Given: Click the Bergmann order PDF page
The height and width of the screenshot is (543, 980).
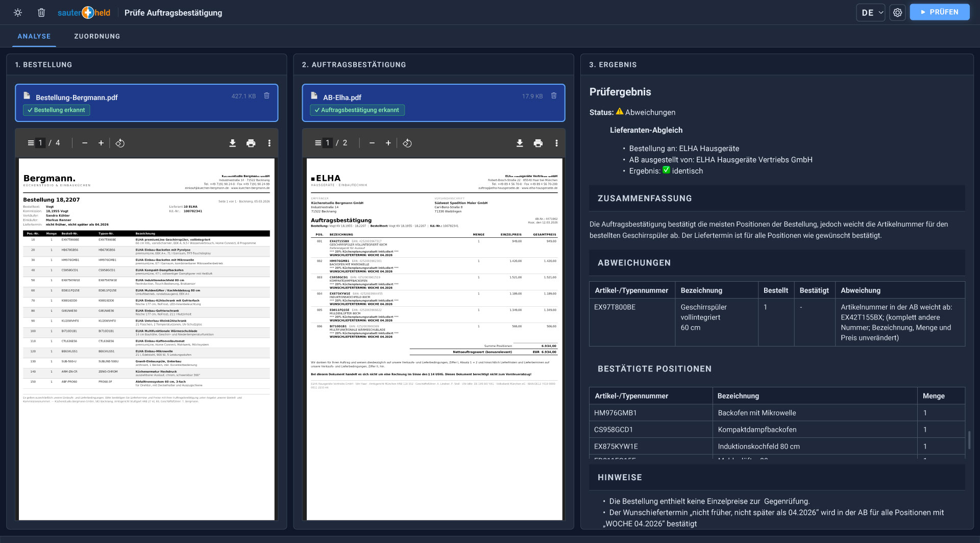Looking at the screenshot, I should [146, 339].
